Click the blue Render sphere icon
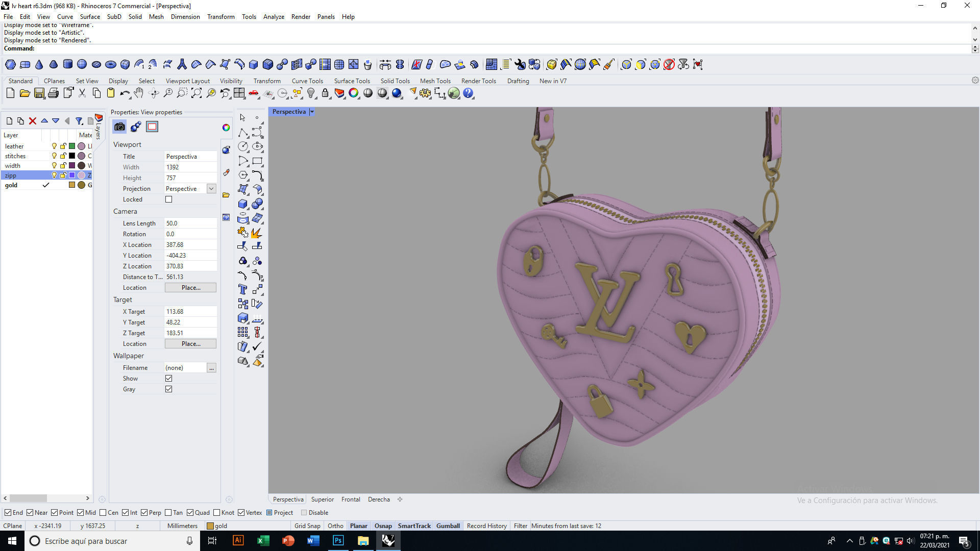Viewport: 980px width, 551px height. click(x=397, y=93)
